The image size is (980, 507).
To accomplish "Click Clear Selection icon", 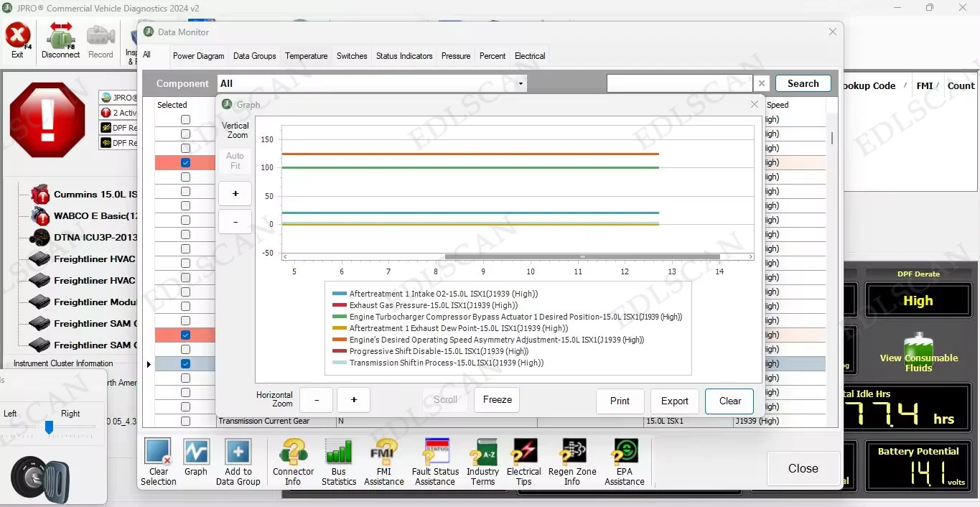I will tap(158, 452).
